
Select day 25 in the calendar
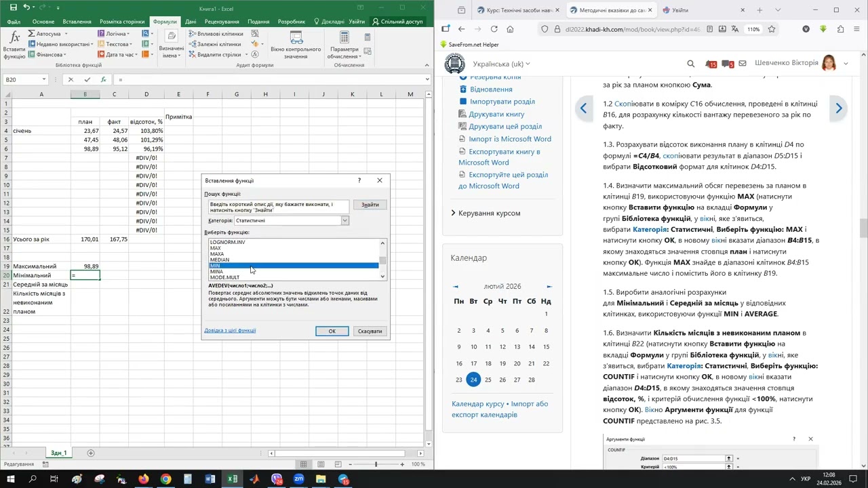tap(488, 380)
